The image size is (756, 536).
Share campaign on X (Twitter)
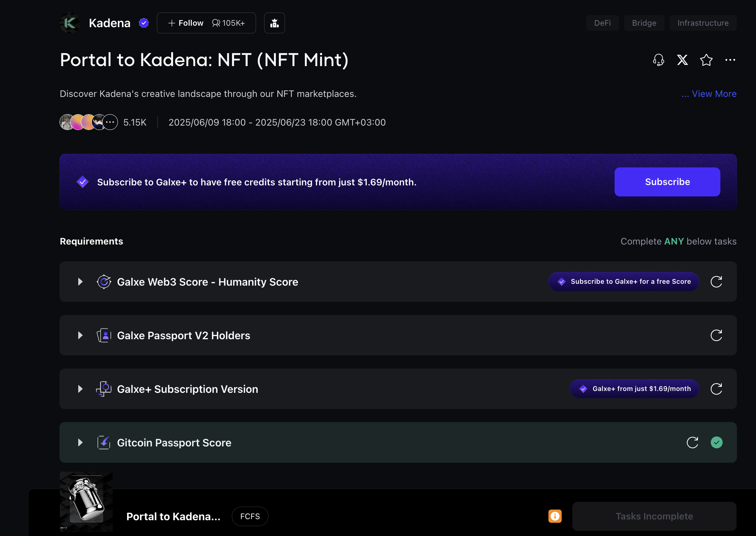point(683,60)
